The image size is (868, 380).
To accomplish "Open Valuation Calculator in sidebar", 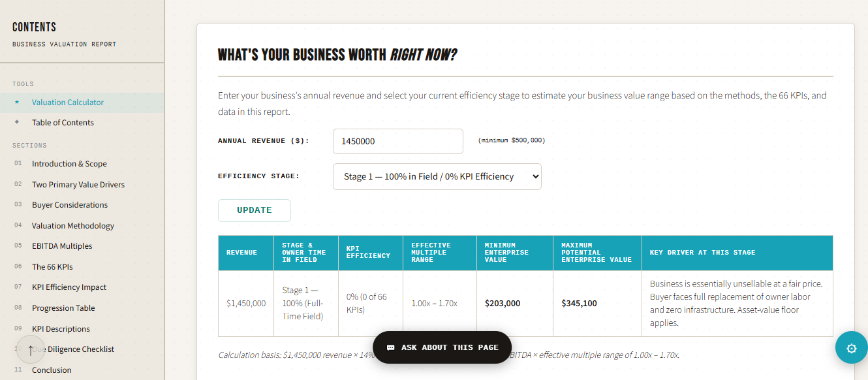I will point(68,103).
